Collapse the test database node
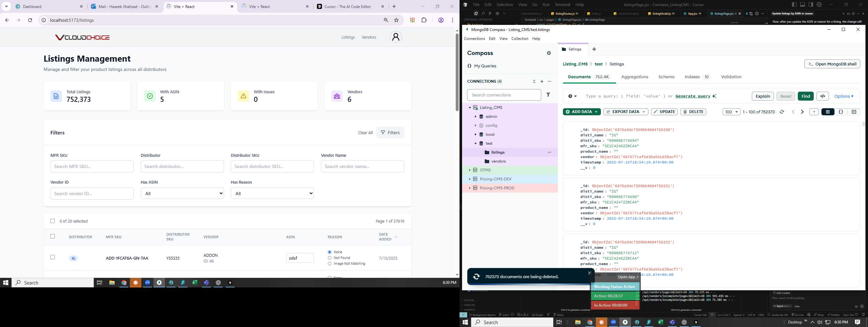Image resolution: width=868 pixels, height=327 pixels. tap(475, 143)
